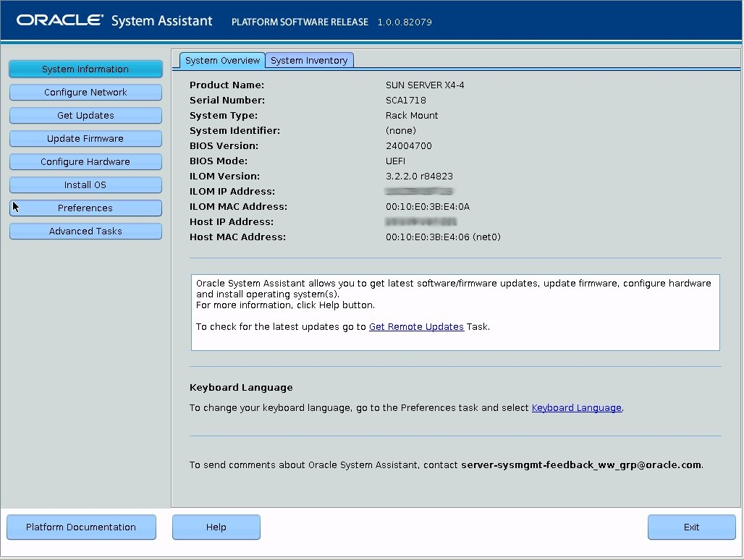
Task: Select the ILOM version 3.2.2.0 r84823
Action: 419,177
